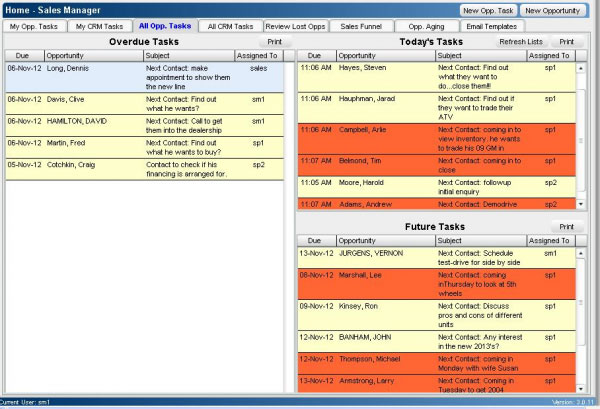Print the Today's Tasks list
The height and width of the screenshot is (409, 600).
[x=566, y=42]
